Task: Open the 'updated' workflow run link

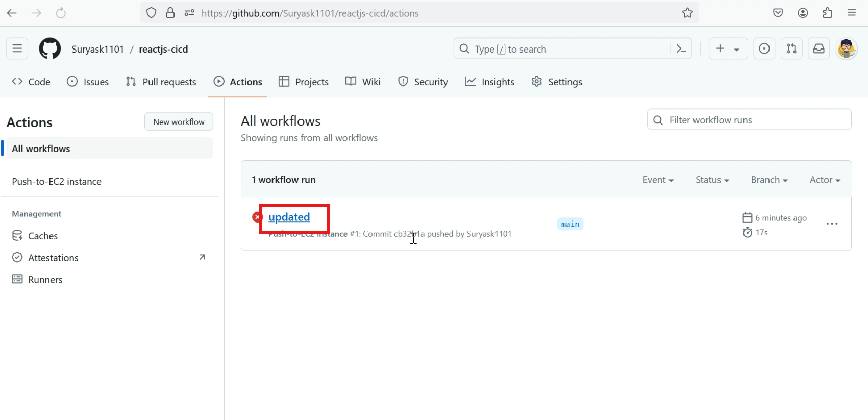Action: [289, 217]
